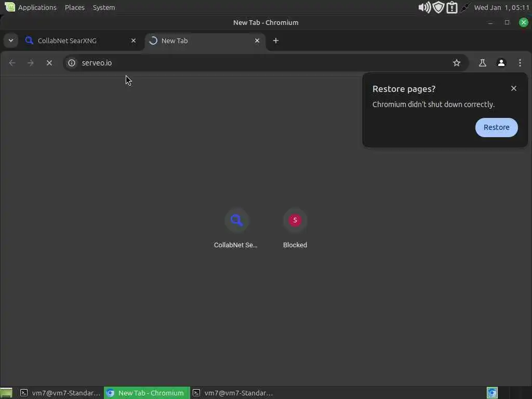Maximize the Chromium window
This screenshot has width=532, height=399.
coord(507,22)
